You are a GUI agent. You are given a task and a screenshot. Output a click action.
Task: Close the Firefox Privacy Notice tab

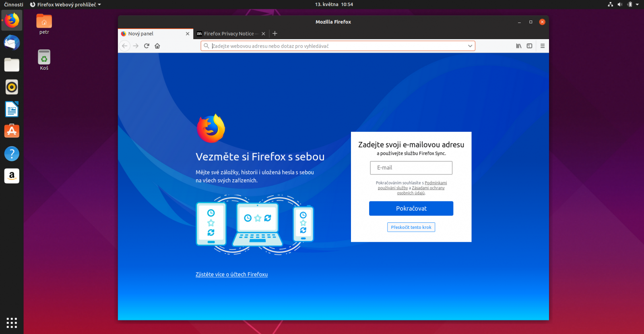(x=263, y=34)
